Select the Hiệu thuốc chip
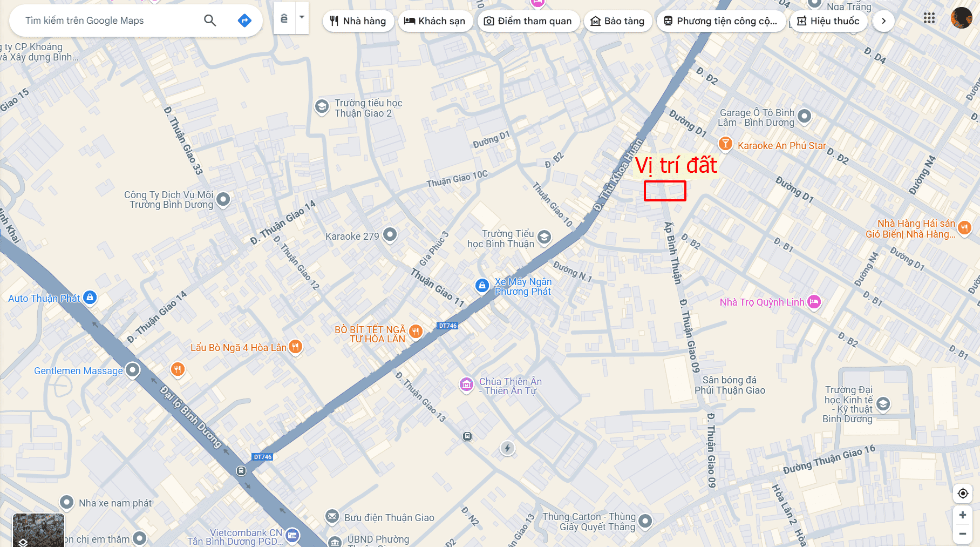980x547 pixels. click(x=829, y=21)
